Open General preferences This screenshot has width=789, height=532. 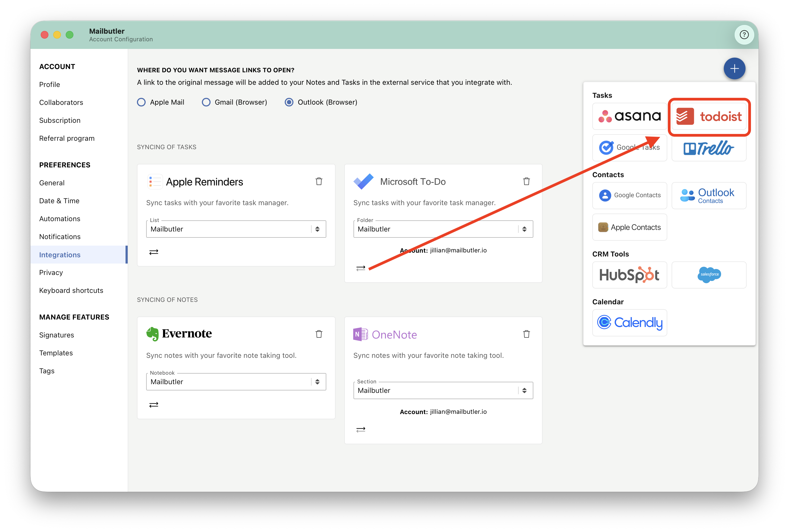click(52, 183)
